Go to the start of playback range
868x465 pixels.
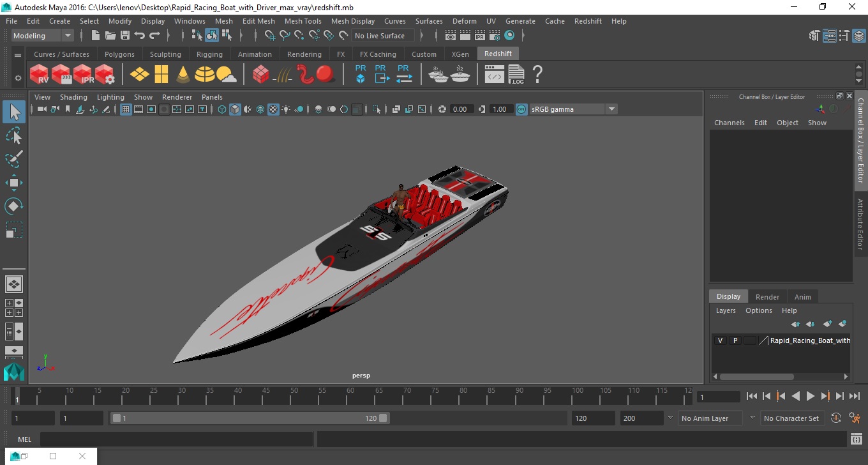pos(752,397)
